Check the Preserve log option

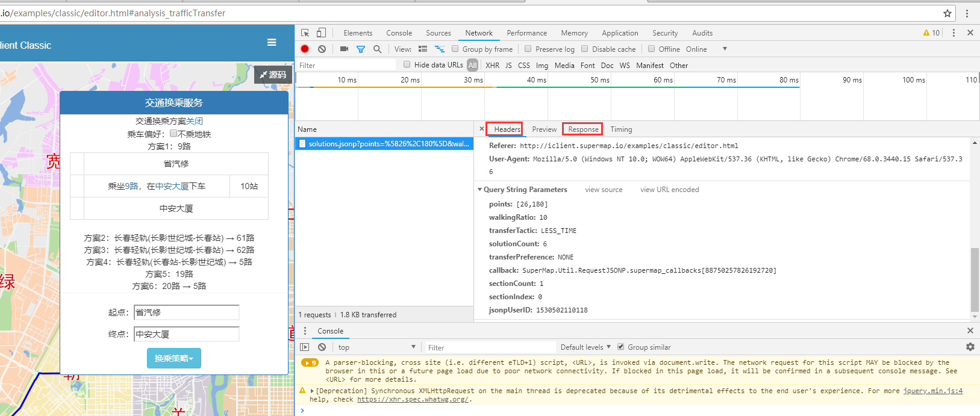pyautogui.click(x=528, y=49)
